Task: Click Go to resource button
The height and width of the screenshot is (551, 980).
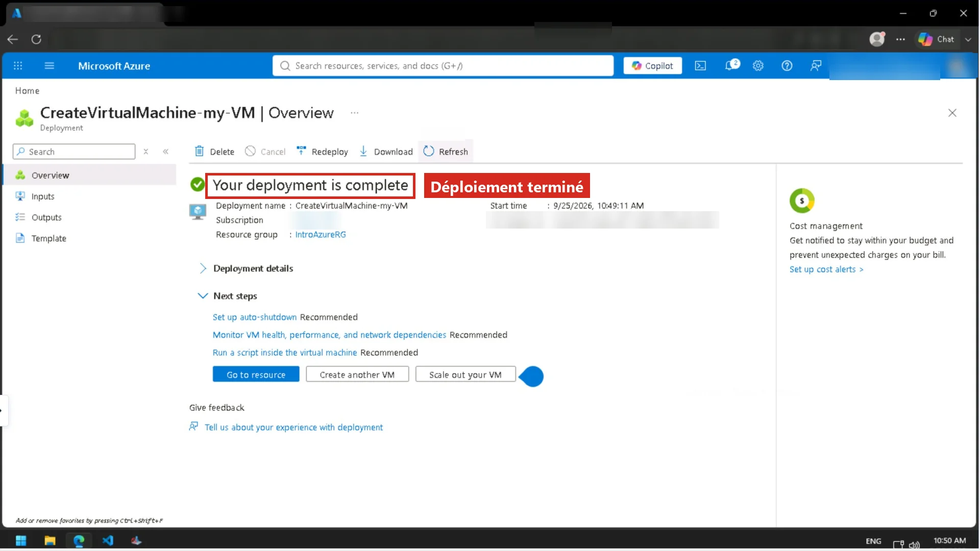Action: 256,374
